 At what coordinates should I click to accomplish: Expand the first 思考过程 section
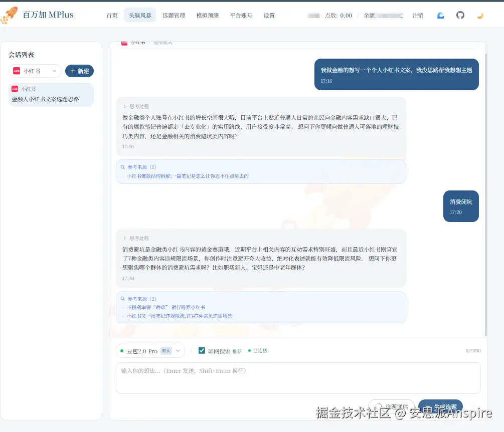tap(136, 106)
